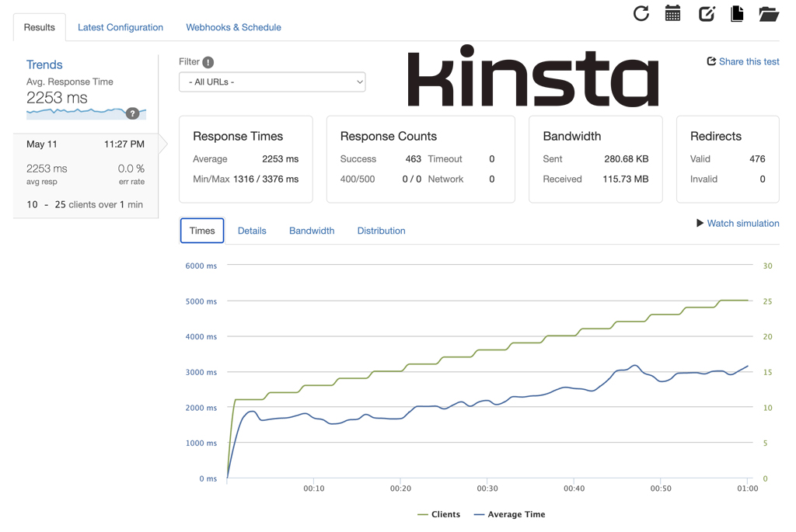Click the Response Counts card title
Viewport: 796px width, 532px height.
[x=389, y=137]
